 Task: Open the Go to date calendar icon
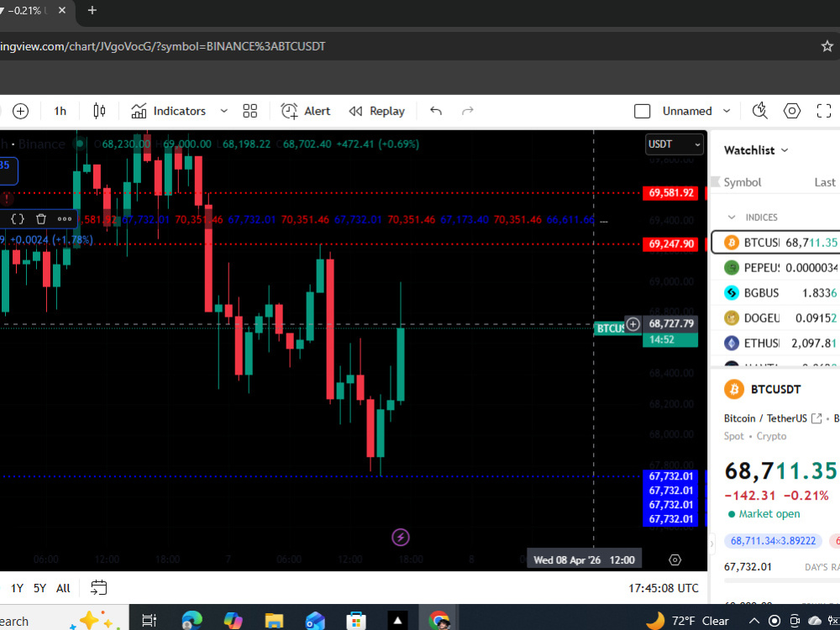coord(98,588)
